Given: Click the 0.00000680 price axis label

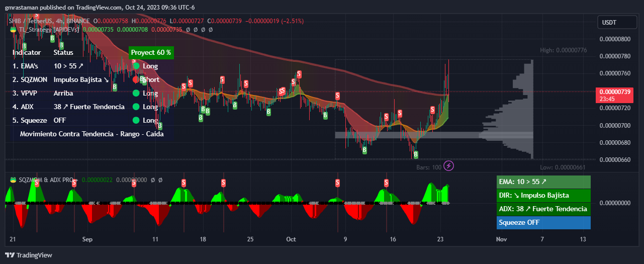Looking at the screenshot, I should (616, 142).
